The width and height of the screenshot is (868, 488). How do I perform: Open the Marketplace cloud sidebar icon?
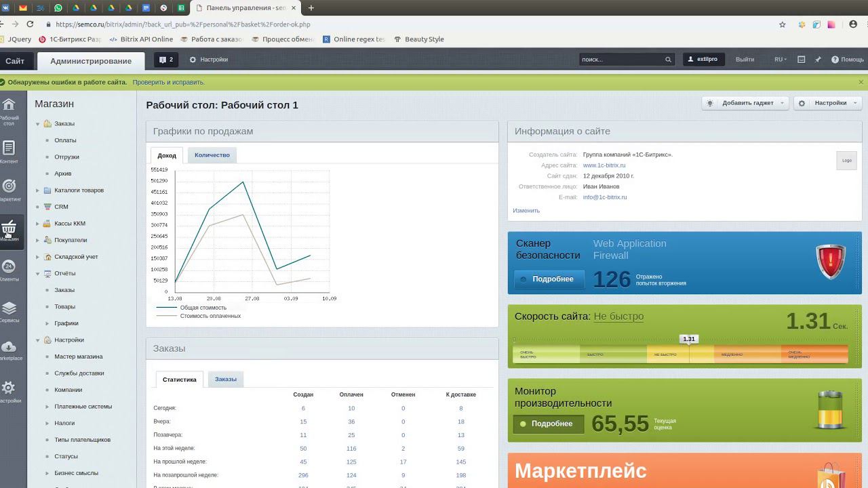pos(9,347)
